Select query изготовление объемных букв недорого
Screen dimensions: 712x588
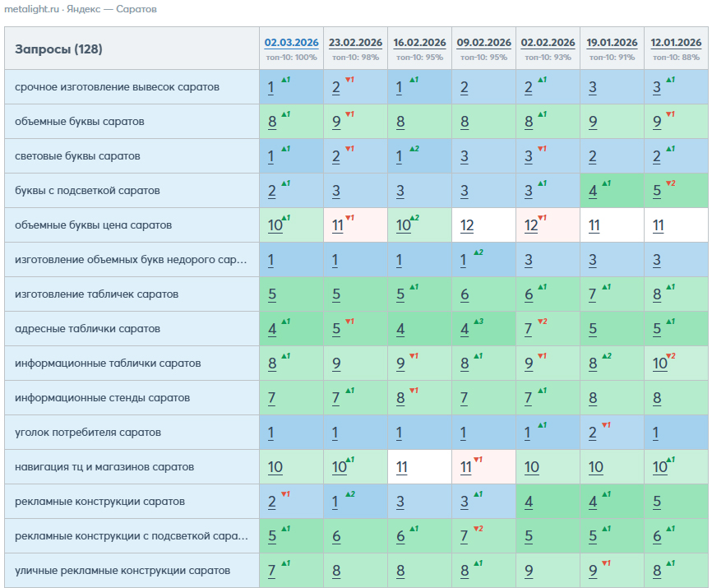tap(131, 259)
